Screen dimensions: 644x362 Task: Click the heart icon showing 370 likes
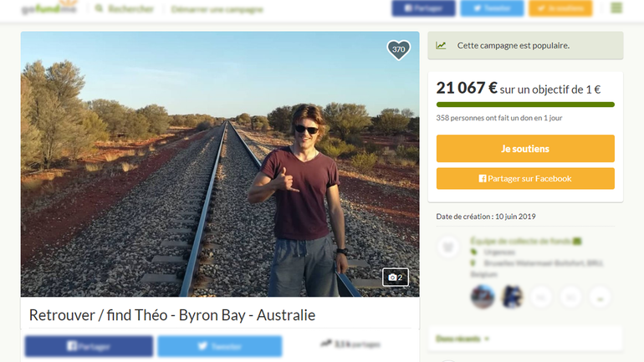(398, 50)
